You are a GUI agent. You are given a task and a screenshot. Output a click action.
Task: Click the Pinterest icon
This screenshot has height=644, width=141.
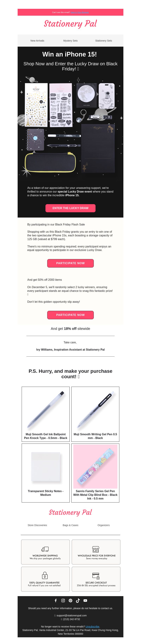coord(70,600)
